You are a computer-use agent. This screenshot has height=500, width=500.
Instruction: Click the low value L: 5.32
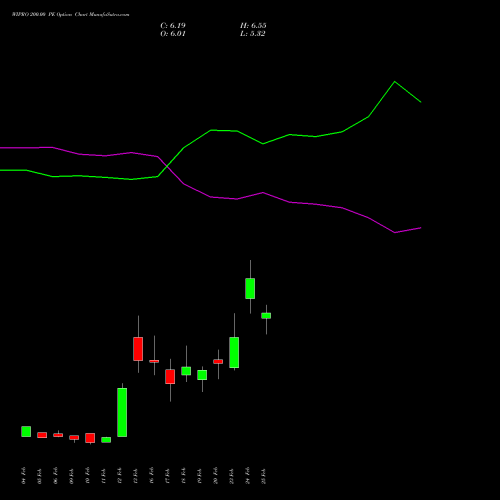click(x=252, y=34)
